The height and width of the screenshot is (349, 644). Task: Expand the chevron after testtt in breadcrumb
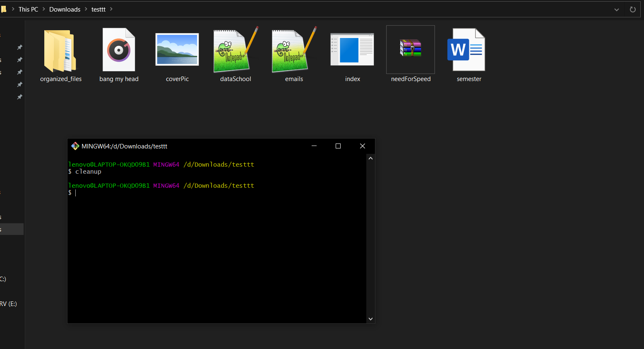tap(111, 9)
